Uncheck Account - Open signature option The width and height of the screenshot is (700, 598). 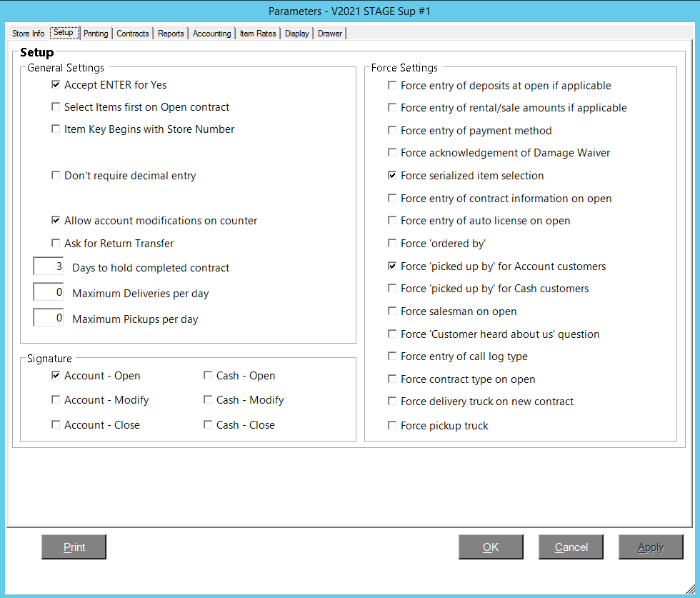(56, 376)
